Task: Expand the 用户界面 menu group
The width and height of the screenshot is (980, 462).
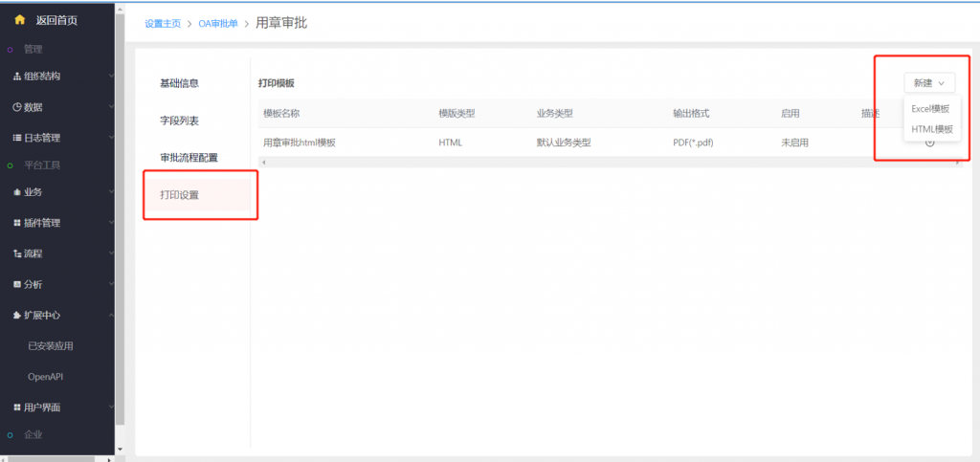Action: coord(59,407)
